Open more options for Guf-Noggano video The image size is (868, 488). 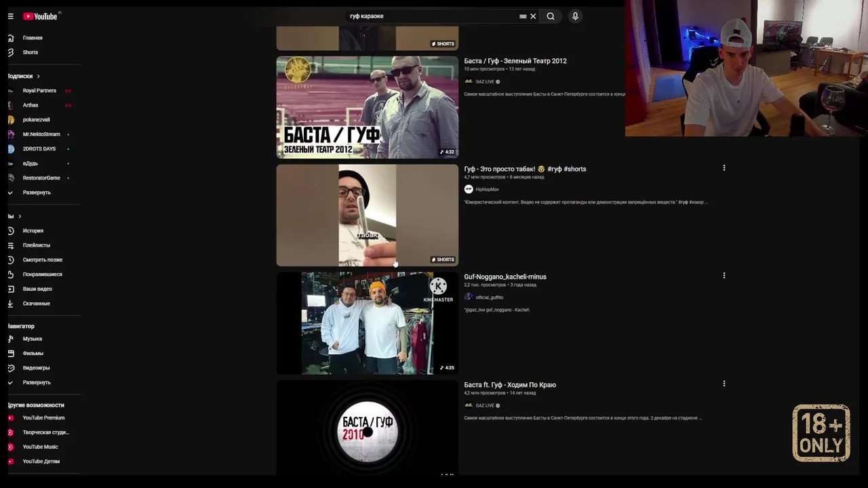point(724,276)
